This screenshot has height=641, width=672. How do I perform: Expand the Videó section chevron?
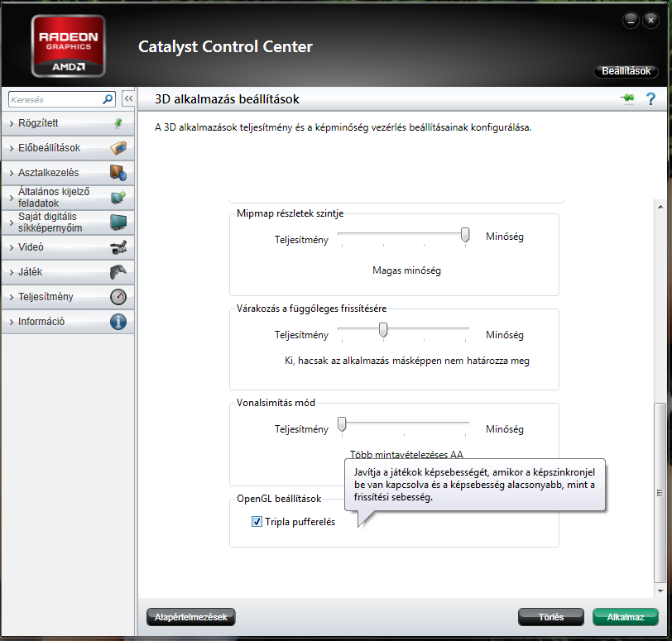point(12,247)
